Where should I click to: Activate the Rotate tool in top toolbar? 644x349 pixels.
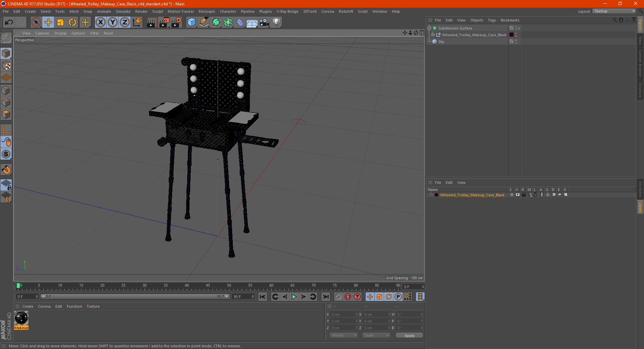(72, 22)
